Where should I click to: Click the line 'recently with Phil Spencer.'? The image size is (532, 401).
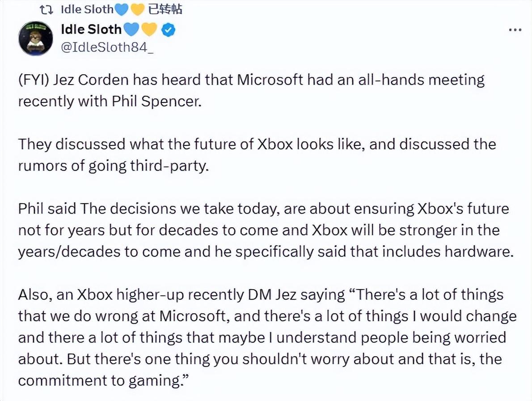[x=110, y=101]
